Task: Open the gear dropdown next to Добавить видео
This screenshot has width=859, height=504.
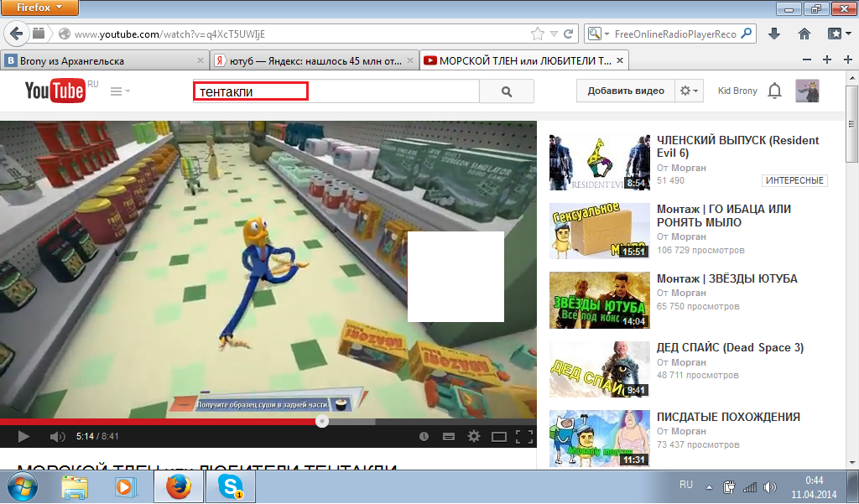Action: click(690, 91)
